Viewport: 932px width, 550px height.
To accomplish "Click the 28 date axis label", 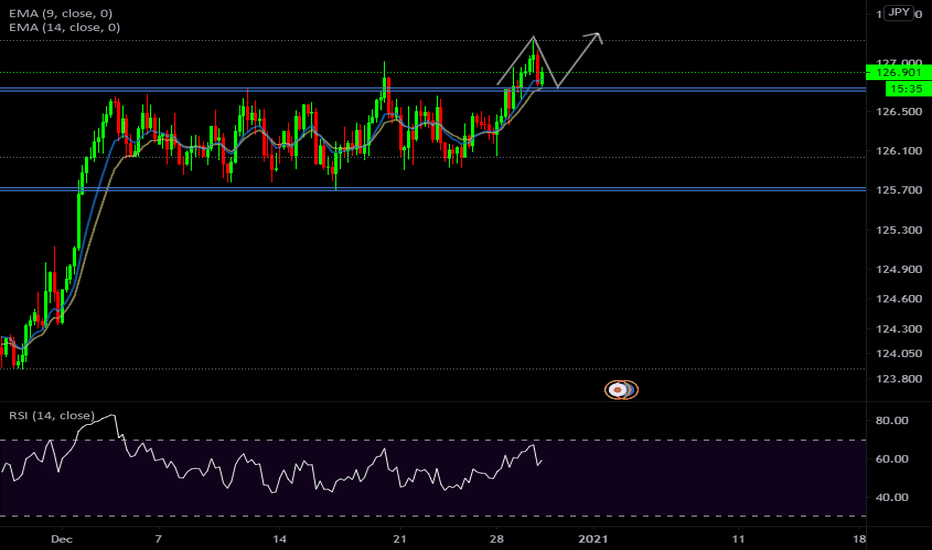I will pos(496,539).
